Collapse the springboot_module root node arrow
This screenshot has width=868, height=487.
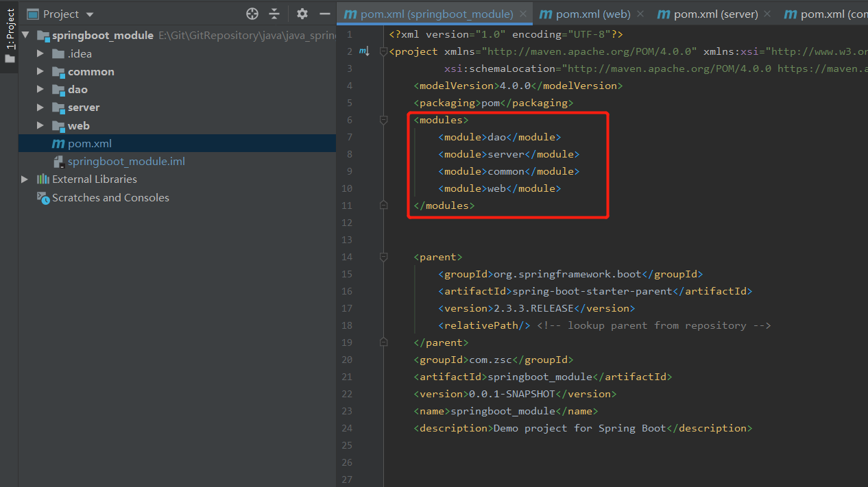(x=25, y=36)
